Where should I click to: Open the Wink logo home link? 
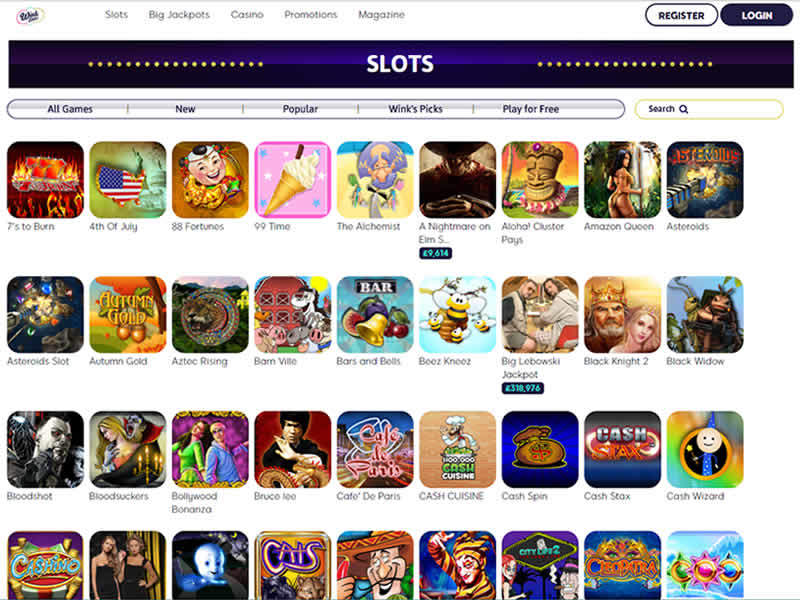click(x=31, y=15)
